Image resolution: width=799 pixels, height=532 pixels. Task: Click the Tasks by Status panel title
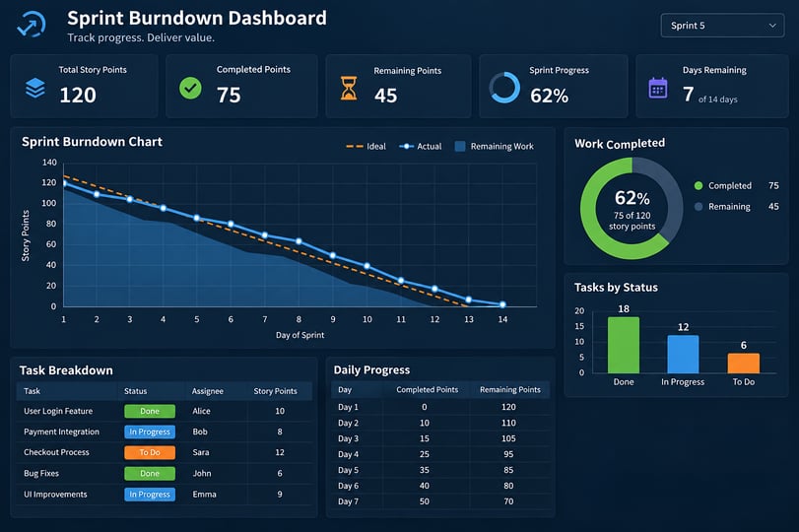pyautogui.click(x=616, y=288)
